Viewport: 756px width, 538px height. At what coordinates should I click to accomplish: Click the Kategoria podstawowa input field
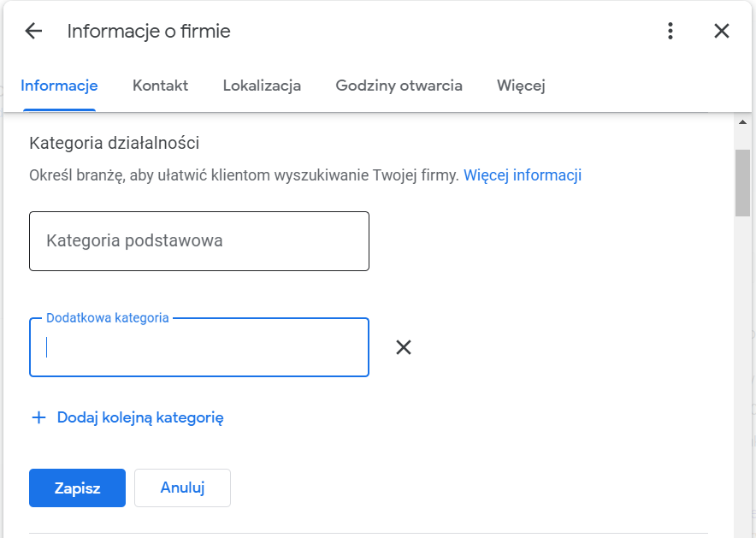tap(199, 240)
